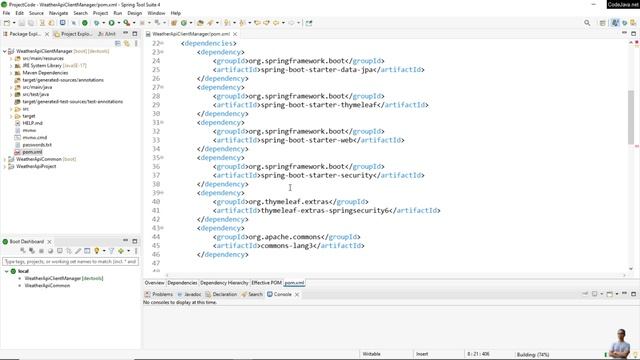Click the Boot Dashboard stop square icon
The image size is (640, 360).
pos(41,251)
